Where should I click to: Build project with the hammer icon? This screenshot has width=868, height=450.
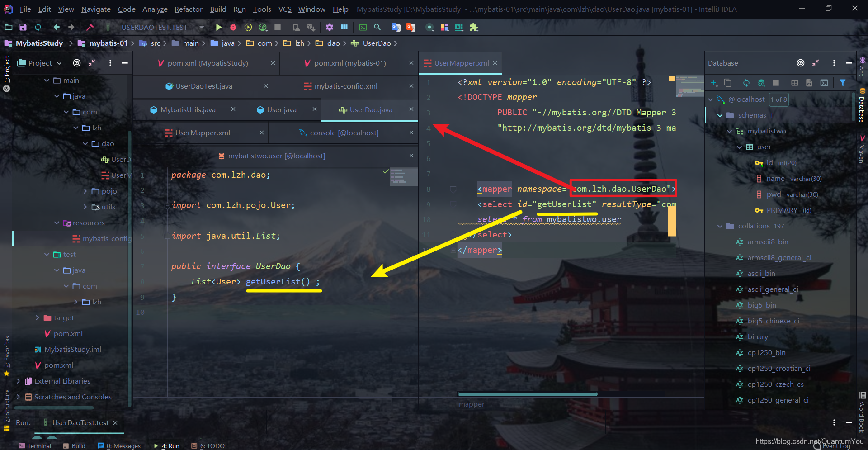coord(90,27)
